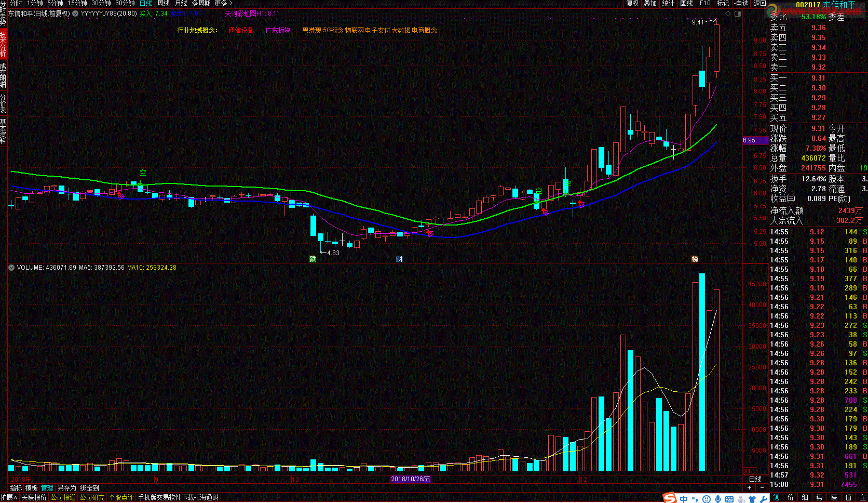Select the 15分钟 chart period

coord(77,3)
